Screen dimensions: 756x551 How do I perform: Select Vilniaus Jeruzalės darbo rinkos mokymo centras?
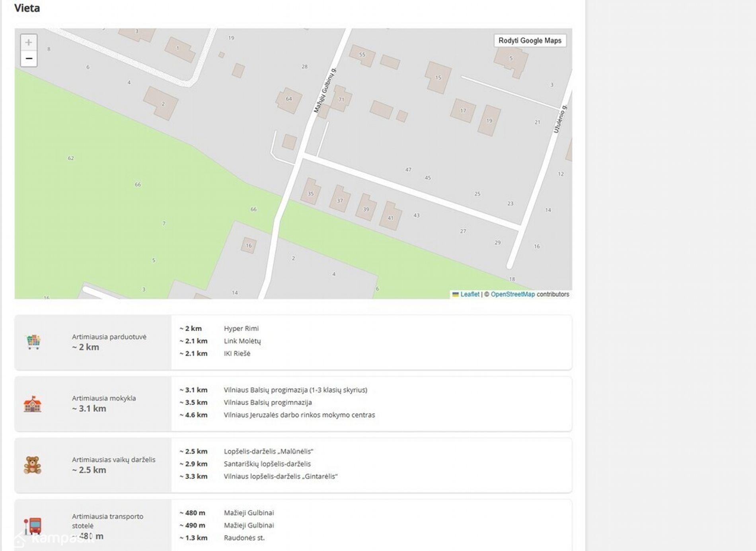click(299, 415)
